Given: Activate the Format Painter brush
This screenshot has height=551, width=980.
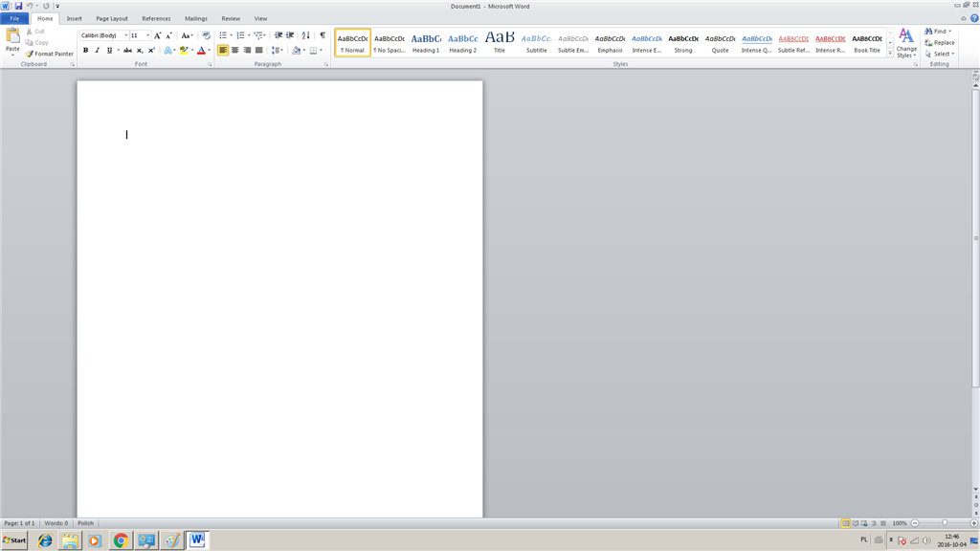Looking at the screenshot, I should point(30,54).
